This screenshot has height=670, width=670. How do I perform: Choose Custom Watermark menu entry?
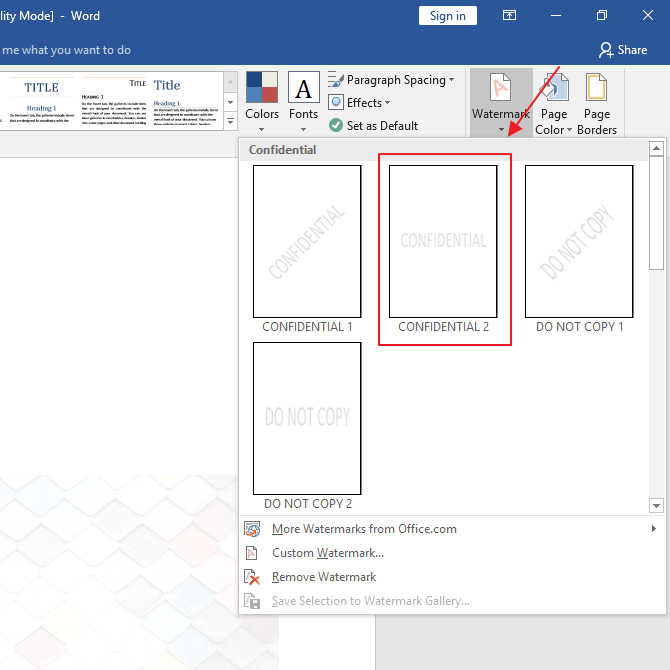point(452,553)
